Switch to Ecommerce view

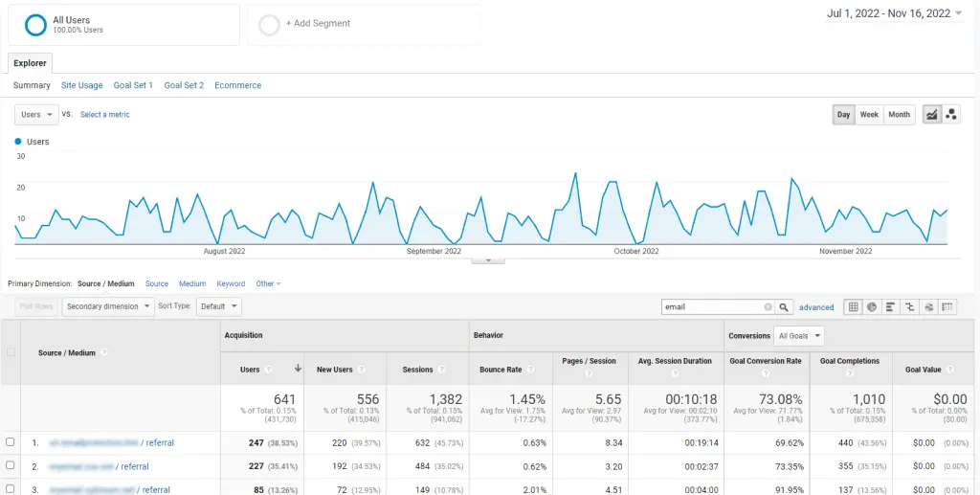tap(237, 85)
